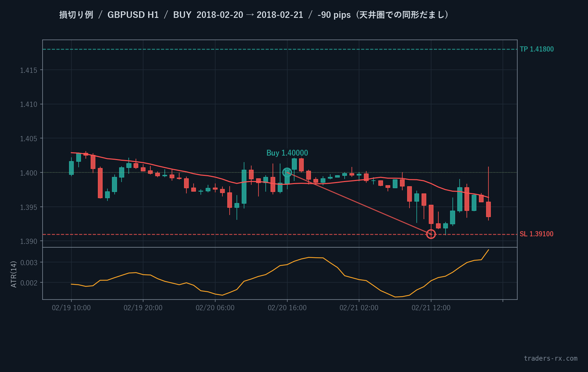
Task: Click the chart title text at top
Action: [254, 15]
